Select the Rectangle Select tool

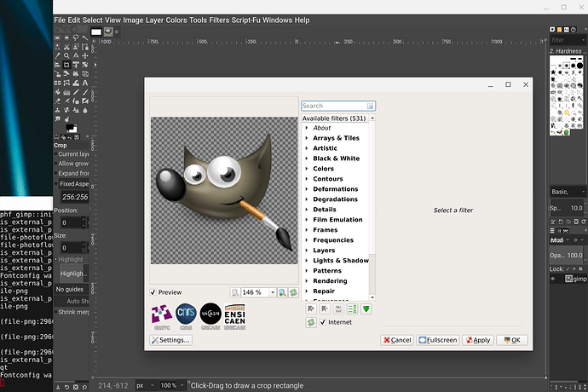tap(57, 37)
